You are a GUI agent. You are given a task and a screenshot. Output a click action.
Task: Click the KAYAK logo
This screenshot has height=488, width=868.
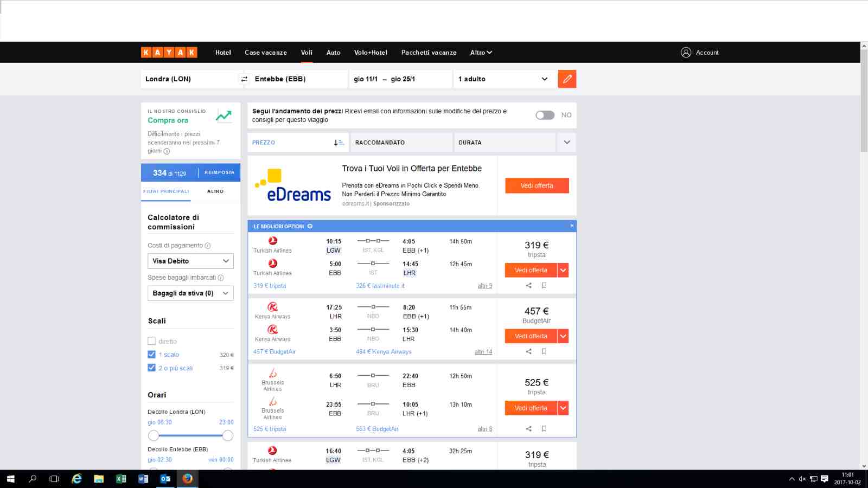pos(169,53)
